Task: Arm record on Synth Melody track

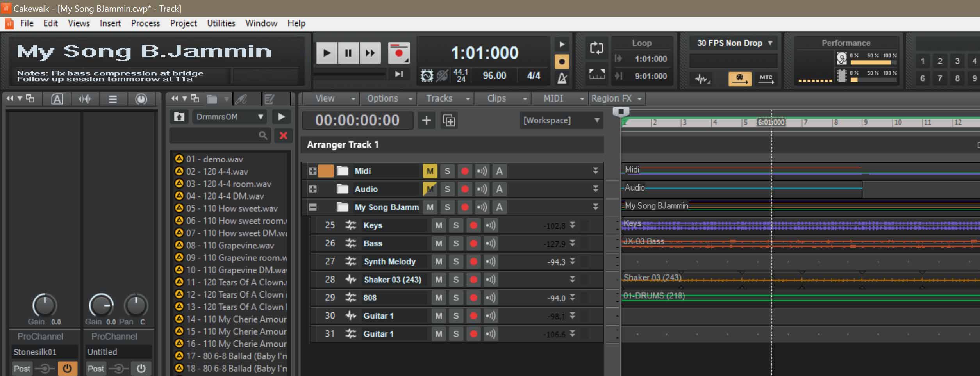Action: click(473, 262)
